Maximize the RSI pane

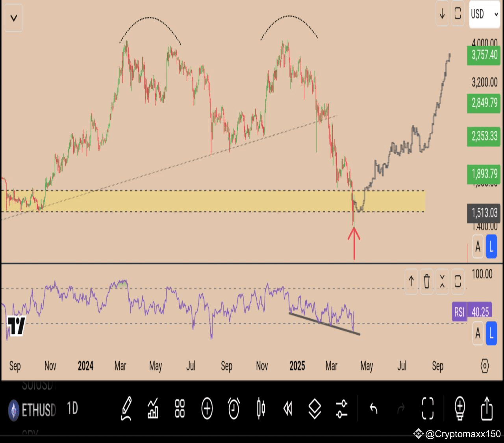tap(458, 281)
